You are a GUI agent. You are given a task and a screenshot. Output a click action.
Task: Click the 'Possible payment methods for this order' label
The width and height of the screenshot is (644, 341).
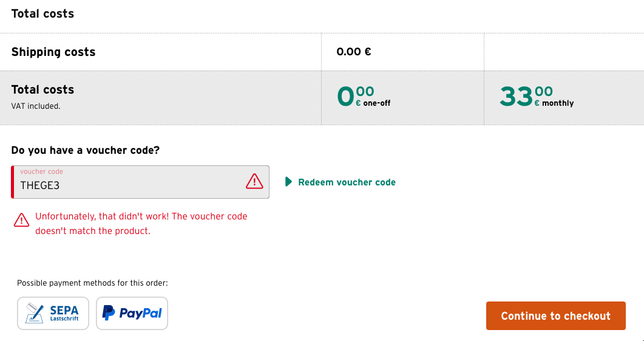click(x=92, y=283)
